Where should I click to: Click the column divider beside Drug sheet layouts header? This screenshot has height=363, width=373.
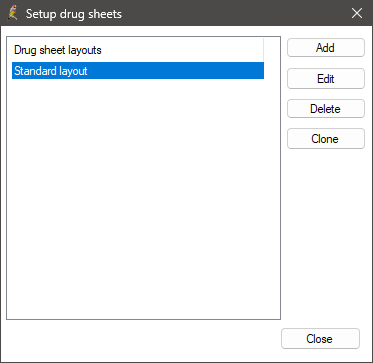[263, 50]
